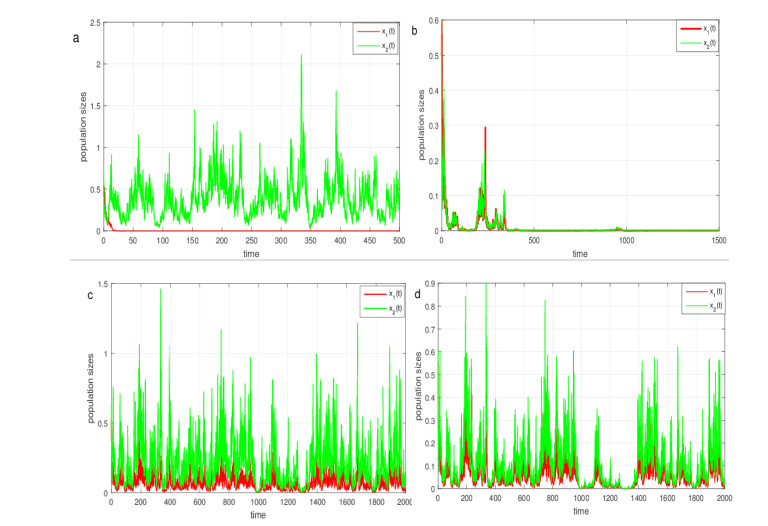
Task: Select the green x2(t) legend line in plot a
Action: point(362,46)
